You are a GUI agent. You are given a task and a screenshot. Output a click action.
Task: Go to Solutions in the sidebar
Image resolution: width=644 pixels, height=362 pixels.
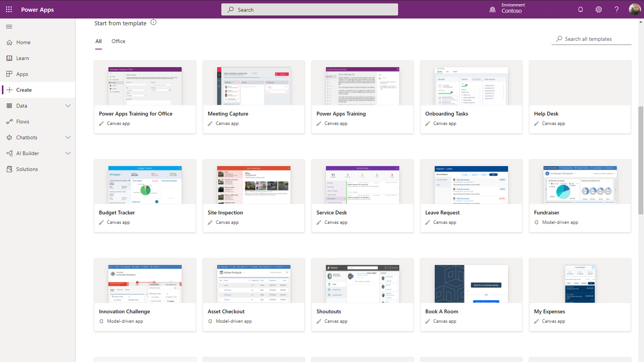point(27,169)
